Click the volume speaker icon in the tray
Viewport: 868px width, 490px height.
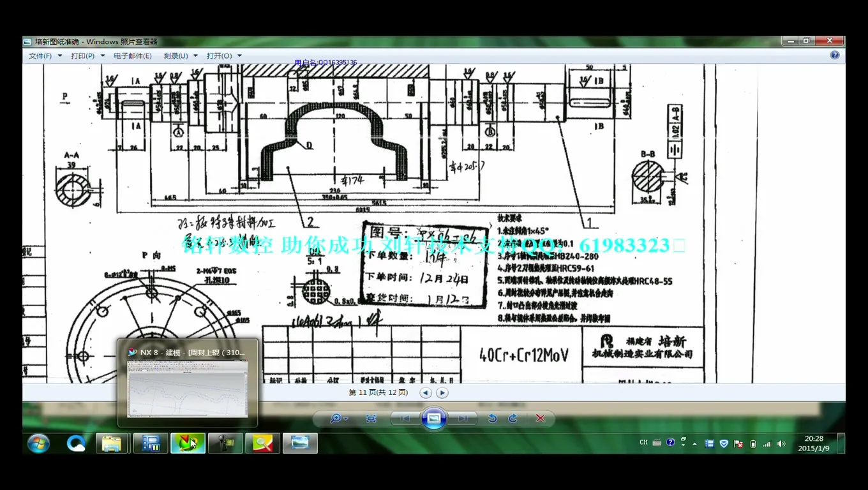[x=781, y=443]
